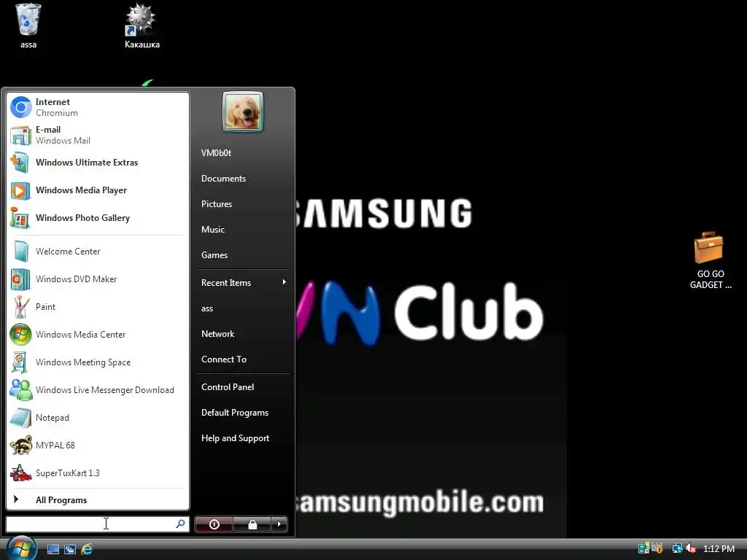Open Windows Live Messenger Download icon
Screen dimensions: 747x560
click(21, 389)
